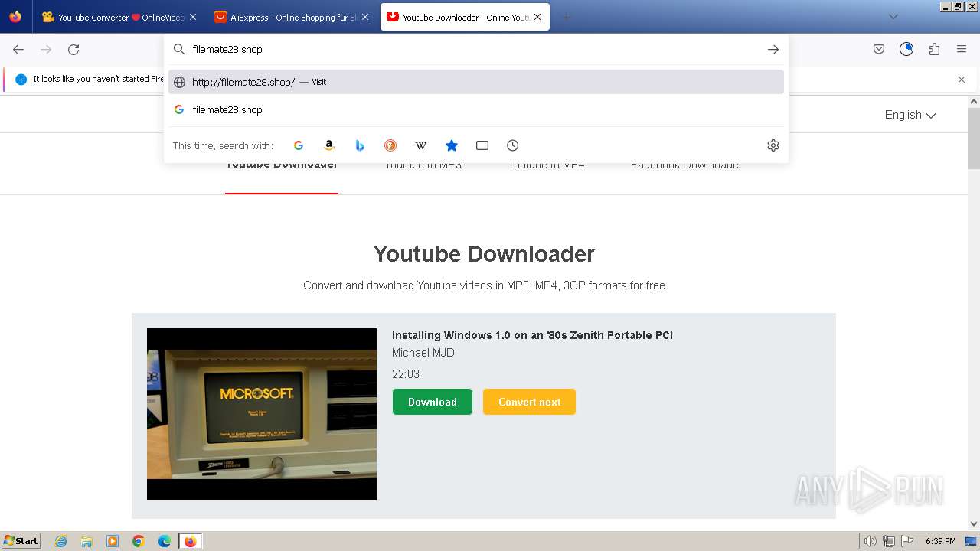Search with Bing one-off icon

click(360, 145)
